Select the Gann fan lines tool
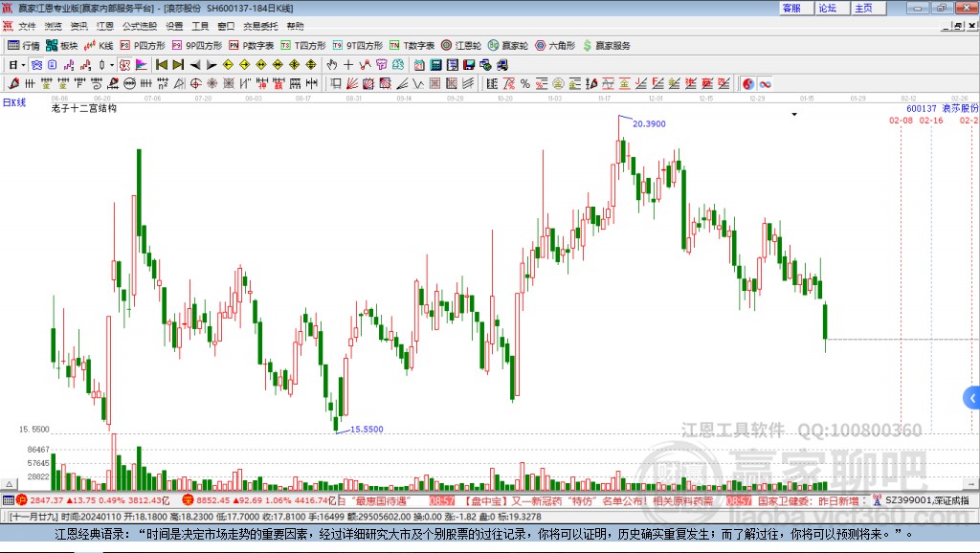The width and height of the screenshot is (980, 553). point(352,84)
